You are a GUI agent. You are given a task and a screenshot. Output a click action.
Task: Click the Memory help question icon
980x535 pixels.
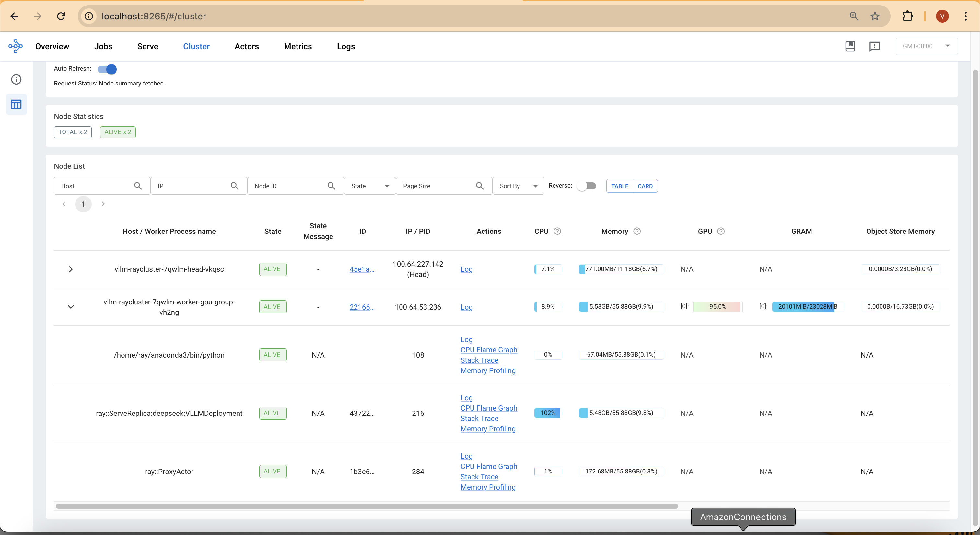637,231
